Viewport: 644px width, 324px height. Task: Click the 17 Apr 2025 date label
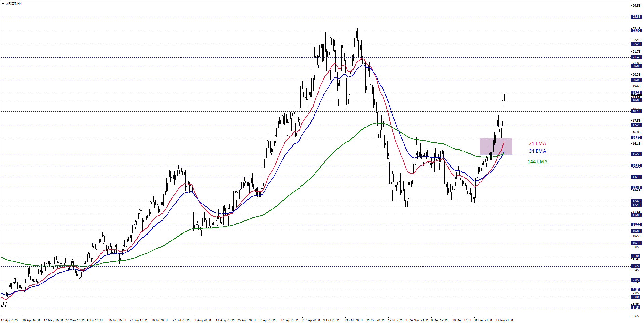click(x=9, y=320)
